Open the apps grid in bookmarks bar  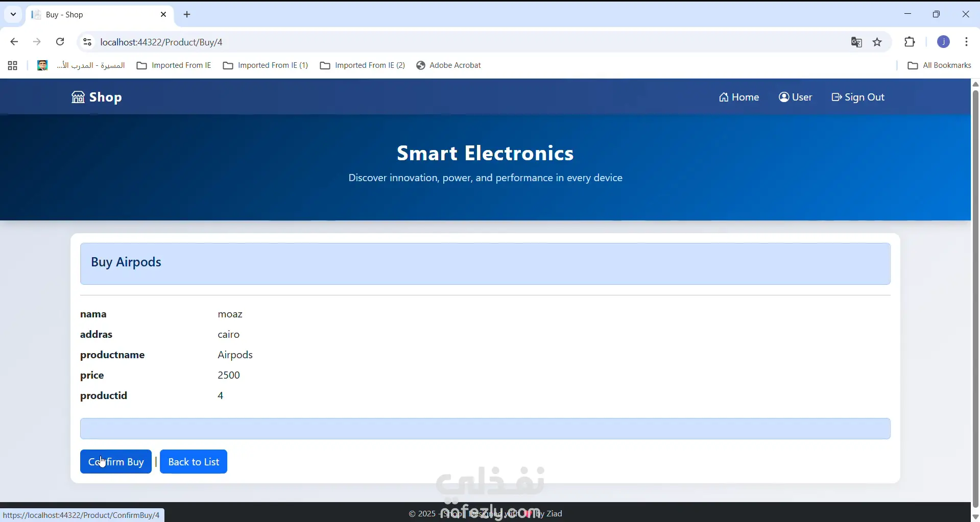click(13, 65)
